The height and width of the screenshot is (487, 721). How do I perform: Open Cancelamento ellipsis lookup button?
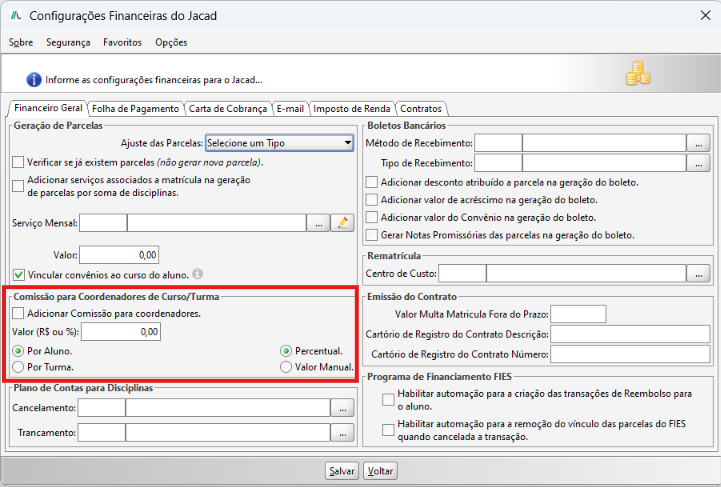coord(343,408)
